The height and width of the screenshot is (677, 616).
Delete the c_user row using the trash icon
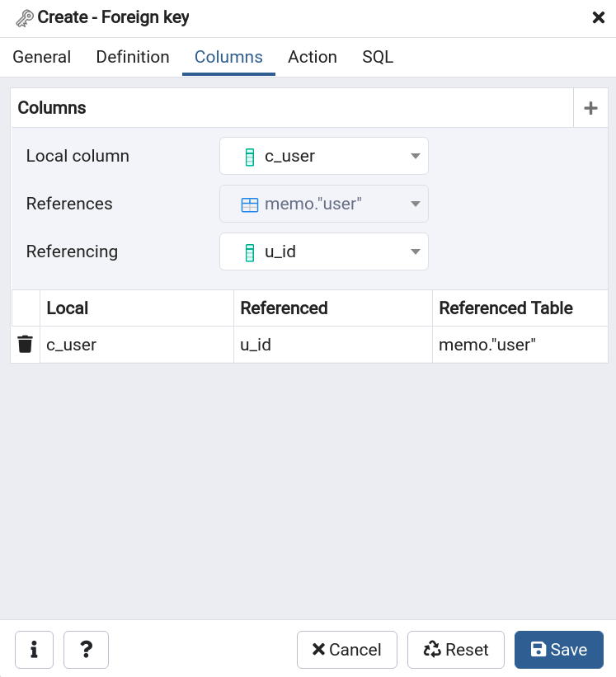coord(26,345)
